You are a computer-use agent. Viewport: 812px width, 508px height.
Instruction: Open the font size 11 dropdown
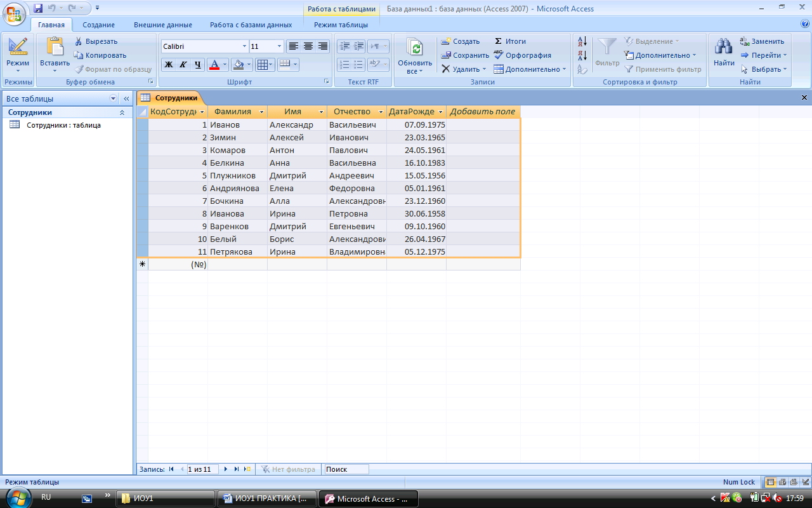pos(280,46)
